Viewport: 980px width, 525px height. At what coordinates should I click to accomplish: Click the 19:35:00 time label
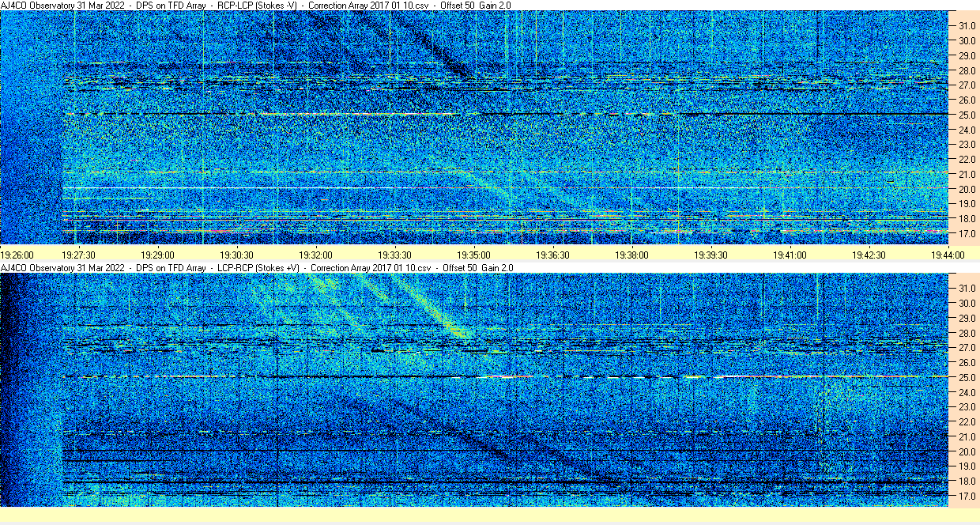[x=473, y=255]
